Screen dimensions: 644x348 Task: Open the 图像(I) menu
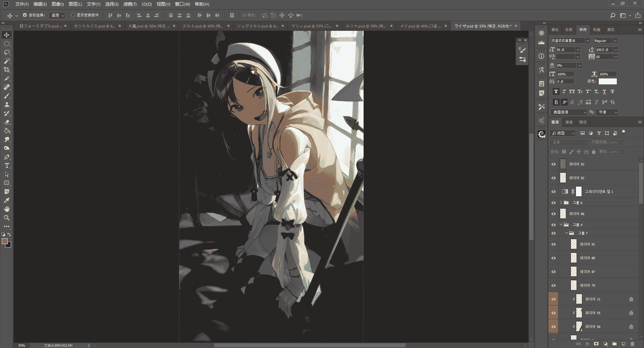58,4
